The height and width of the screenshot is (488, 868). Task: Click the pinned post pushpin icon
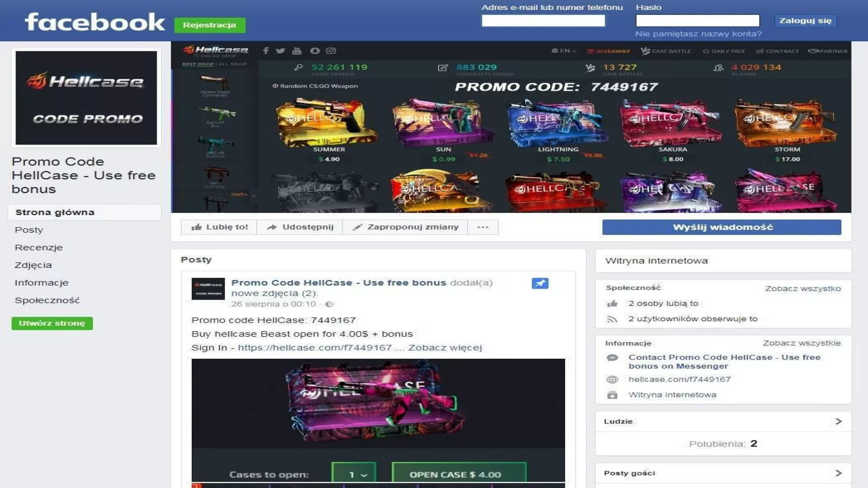pos(540,283)
